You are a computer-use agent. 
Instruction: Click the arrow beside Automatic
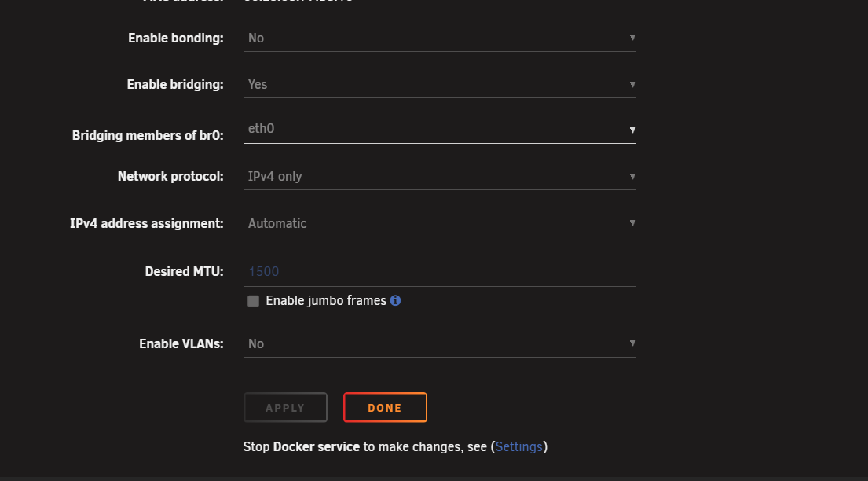tap(632, 222)
